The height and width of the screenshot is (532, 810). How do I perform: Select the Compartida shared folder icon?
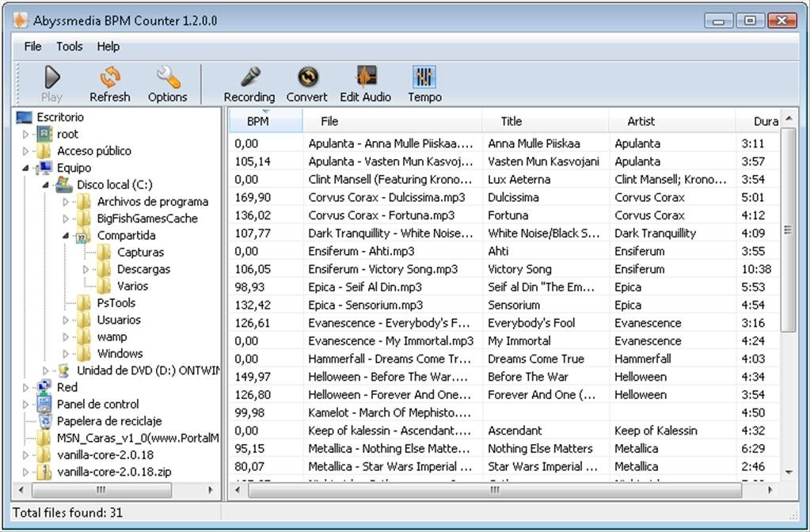coord(83,236)
